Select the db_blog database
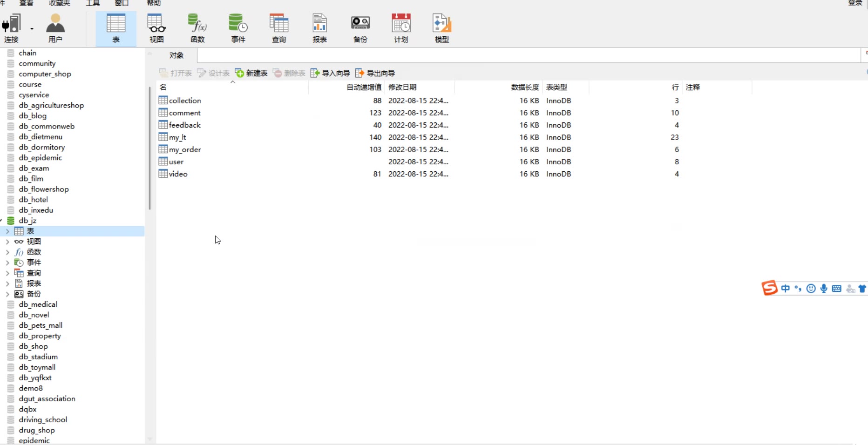Image resolution: width=868 pixels, height=445 pixels. [x=33, y=116]
